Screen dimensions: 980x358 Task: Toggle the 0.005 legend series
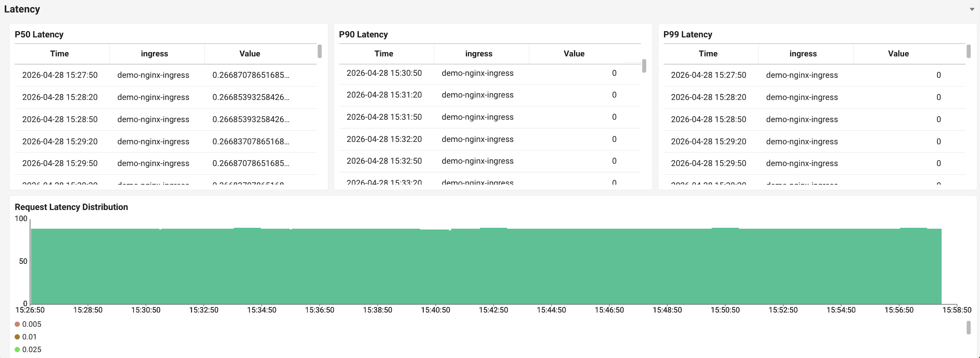pyautogui.click(x=28, y=325)
